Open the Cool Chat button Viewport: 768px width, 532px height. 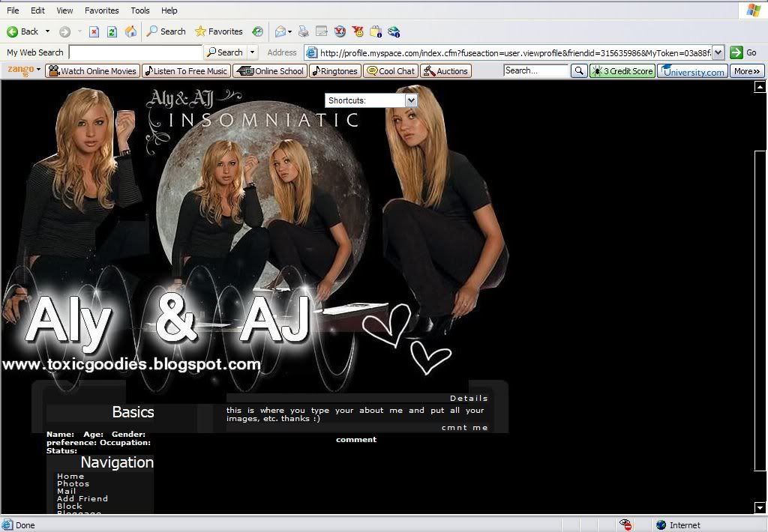tap(391, 71)
